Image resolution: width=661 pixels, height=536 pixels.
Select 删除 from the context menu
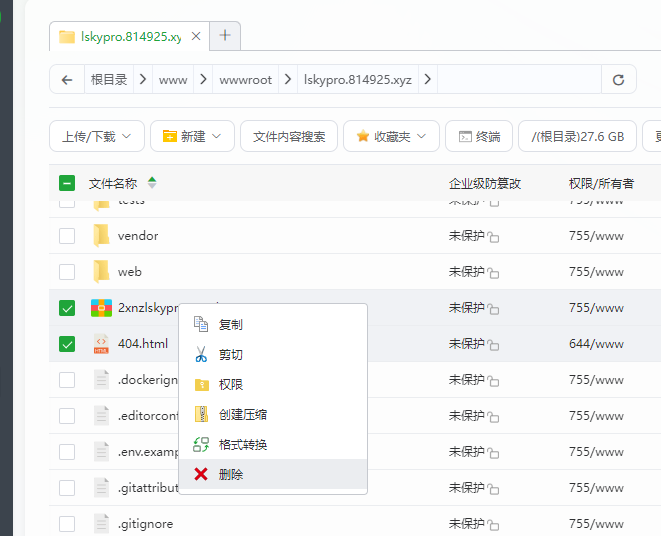pos(231,474)
